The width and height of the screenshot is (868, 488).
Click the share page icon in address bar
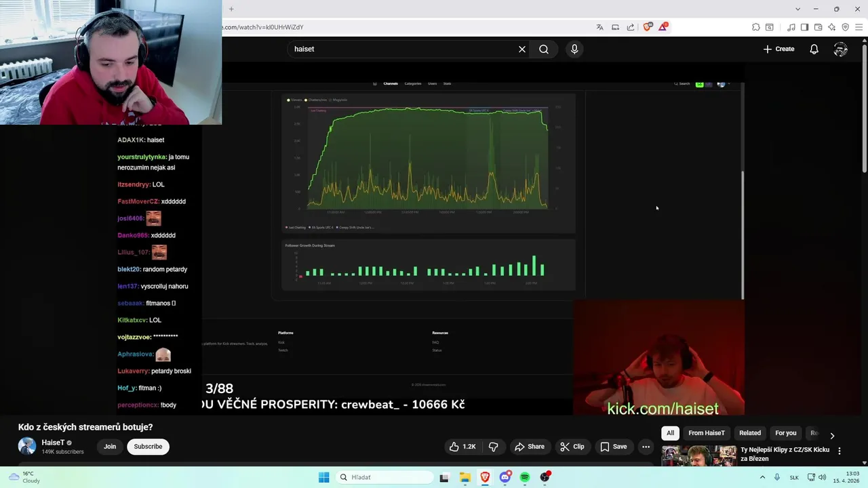(x=631, y=27)
